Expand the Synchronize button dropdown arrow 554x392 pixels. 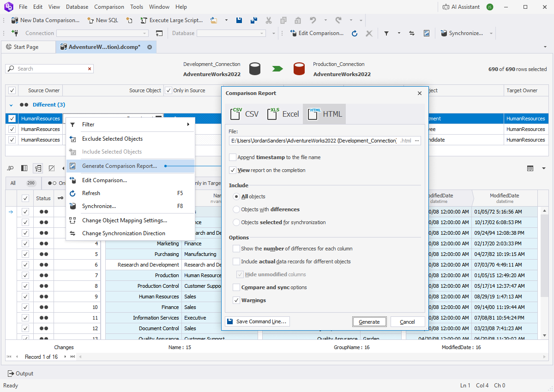(x=491, y=33)
